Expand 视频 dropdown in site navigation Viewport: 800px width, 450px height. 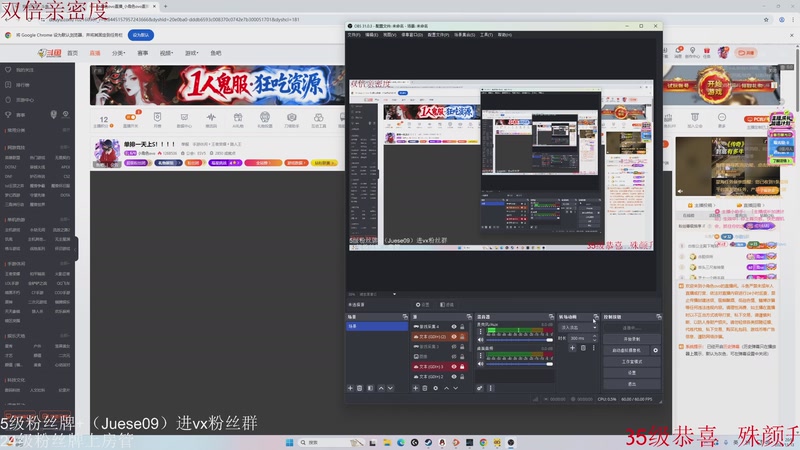point(166,53)
